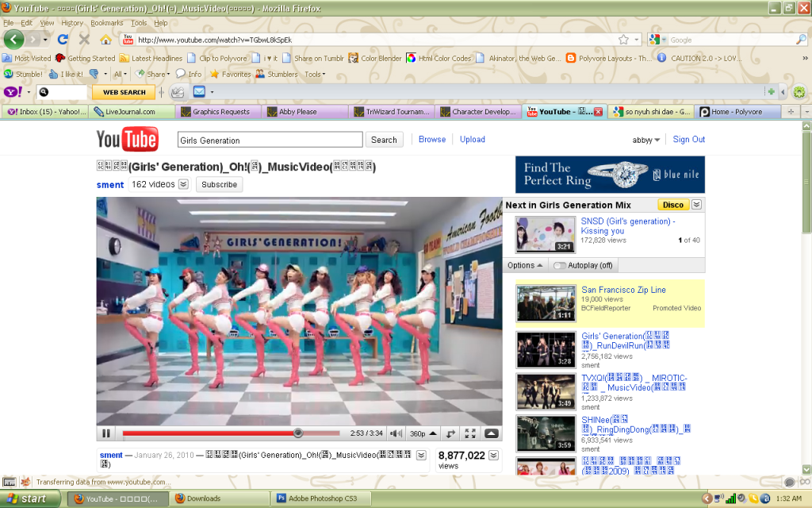Switch to Inbox (15) Yahoo tab
This screenshot has height=508, width=812.
pos(45,111)
